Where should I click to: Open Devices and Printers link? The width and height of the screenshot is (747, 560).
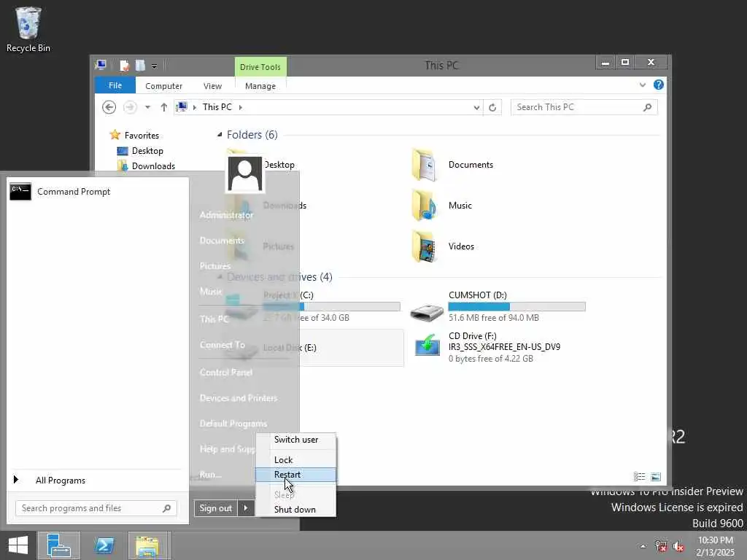pyautogui.click(x=239, y=398)
